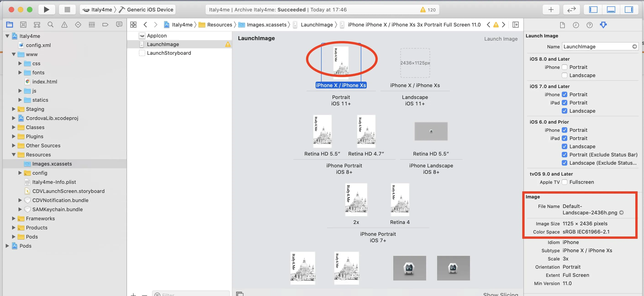Viewport: 644px width, 296px height.
Task: Click the warning count 120 indicator
Action: click(428, 10)
